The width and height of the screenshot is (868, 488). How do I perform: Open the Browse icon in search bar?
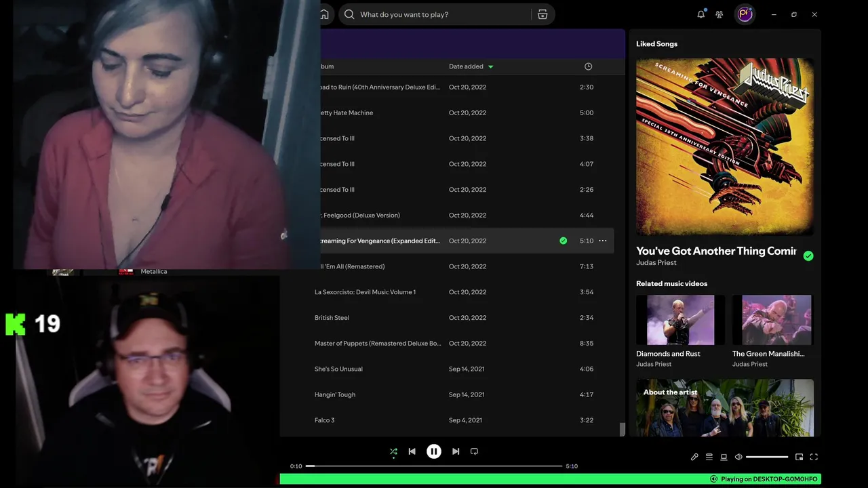pyautogui.click(x=542, y=14)
